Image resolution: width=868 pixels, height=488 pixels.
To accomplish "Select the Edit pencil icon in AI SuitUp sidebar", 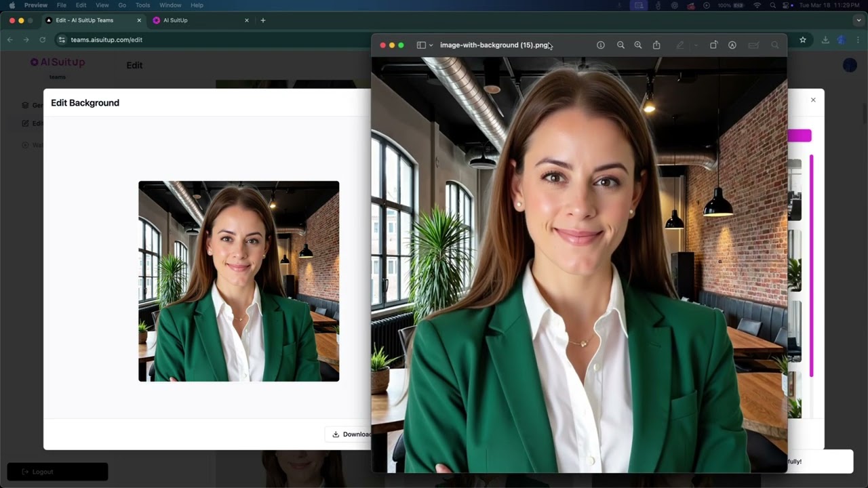I will click(x=25, y=123).
